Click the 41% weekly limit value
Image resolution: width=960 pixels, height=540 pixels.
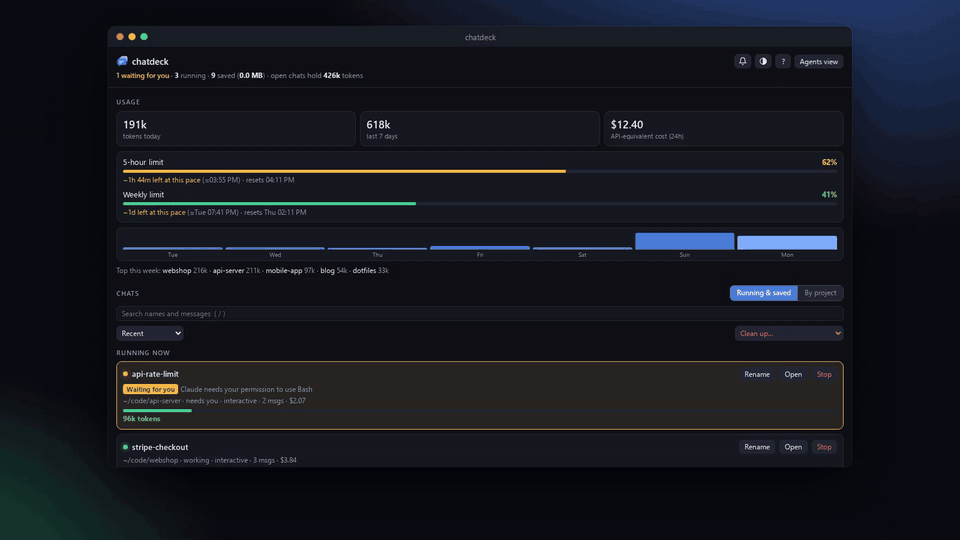coord(829,195)
